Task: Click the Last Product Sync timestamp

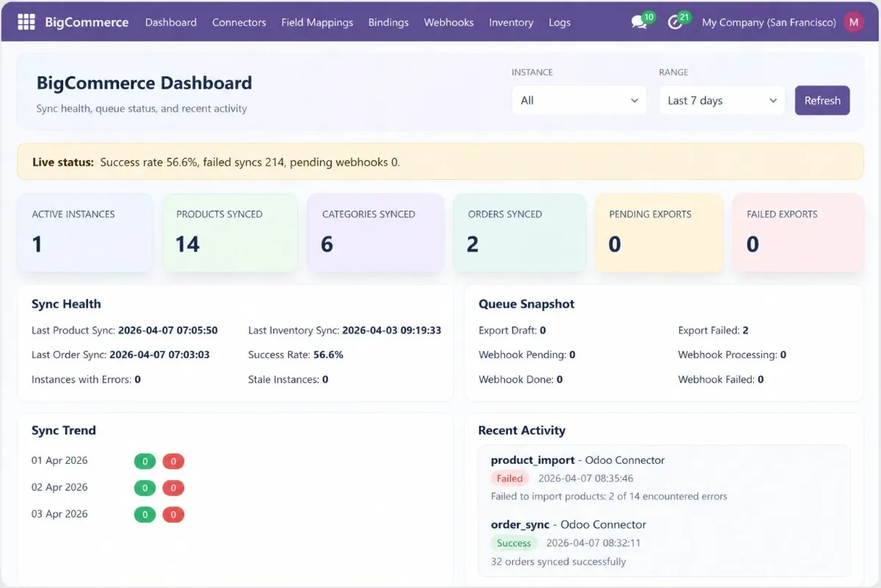Action: coord(168,330)
